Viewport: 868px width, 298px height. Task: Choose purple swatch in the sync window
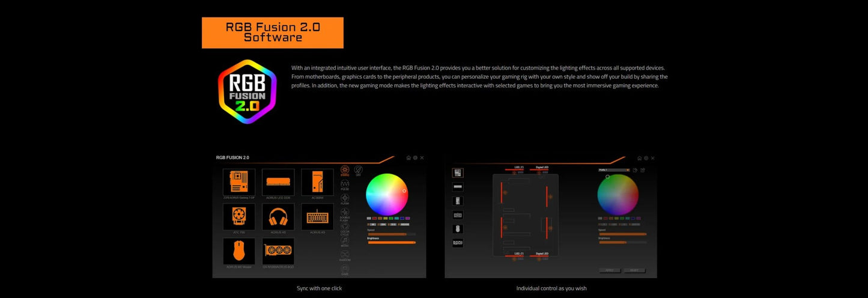407,218
